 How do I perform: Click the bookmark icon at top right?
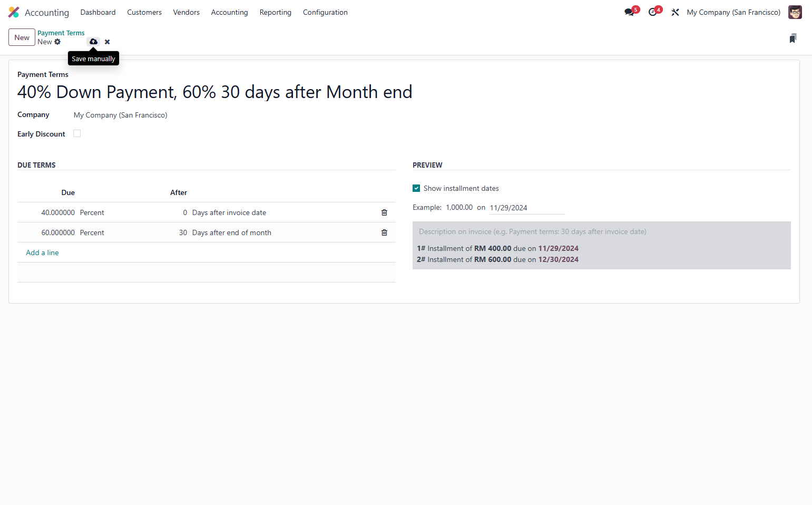pos(793,38)
